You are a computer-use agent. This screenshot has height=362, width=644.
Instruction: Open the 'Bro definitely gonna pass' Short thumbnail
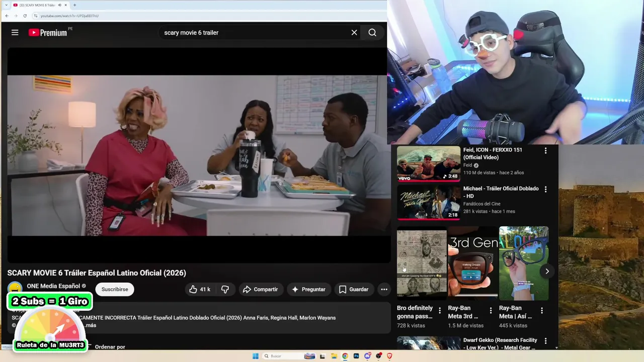pos(422,263)
